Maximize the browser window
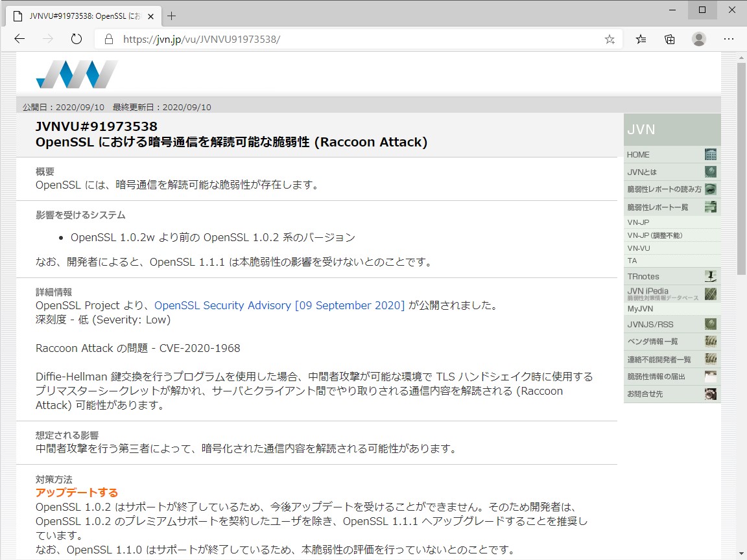747x560 pixels. click(702, 10)
